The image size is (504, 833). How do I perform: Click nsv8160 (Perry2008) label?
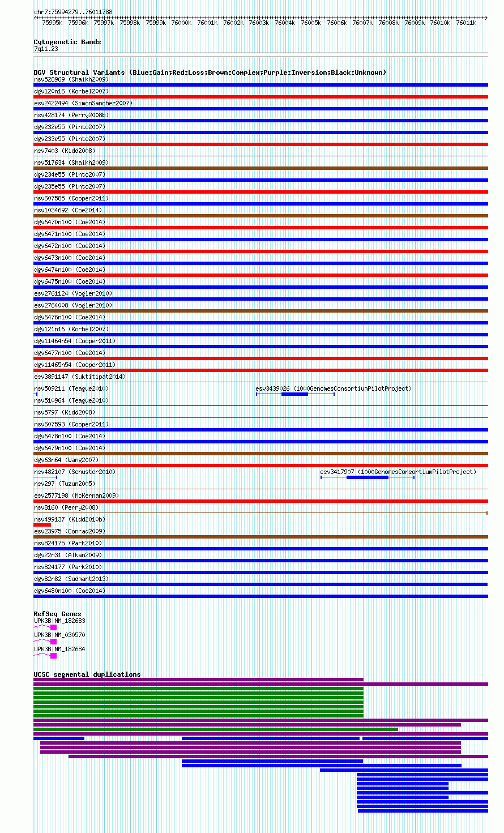66,507
